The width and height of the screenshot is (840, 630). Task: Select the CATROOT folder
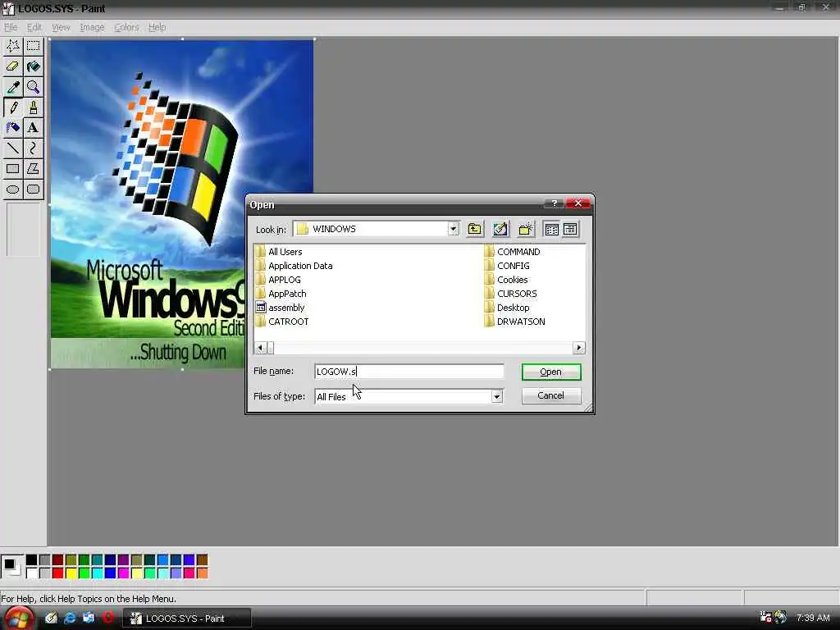click(282, 322)
